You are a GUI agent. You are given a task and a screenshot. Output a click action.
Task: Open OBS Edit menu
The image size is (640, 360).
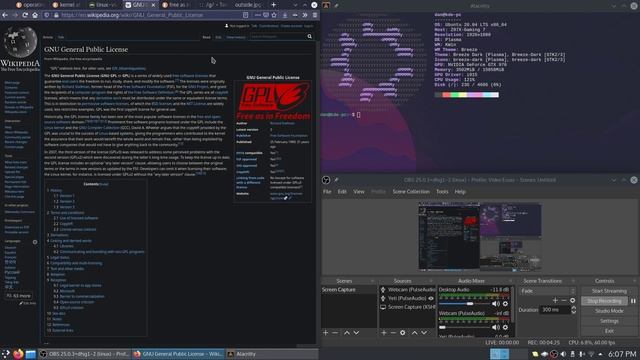pyautogui.click(x=342, y=191)
